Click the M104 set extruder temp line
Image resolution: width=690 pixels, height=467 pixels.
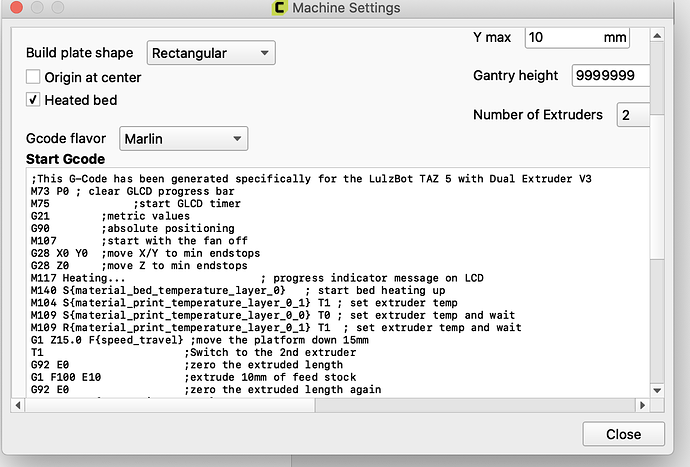244,303
